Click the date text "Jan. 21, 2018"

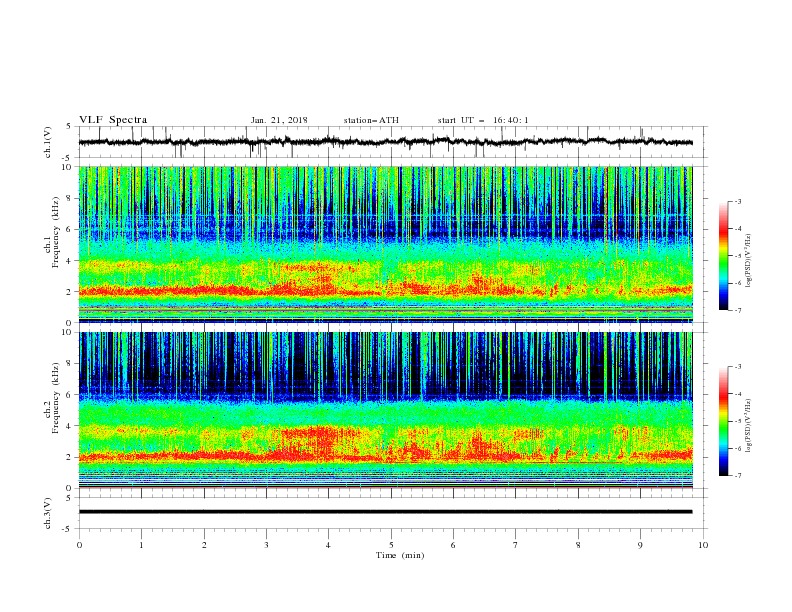[279, 120]
